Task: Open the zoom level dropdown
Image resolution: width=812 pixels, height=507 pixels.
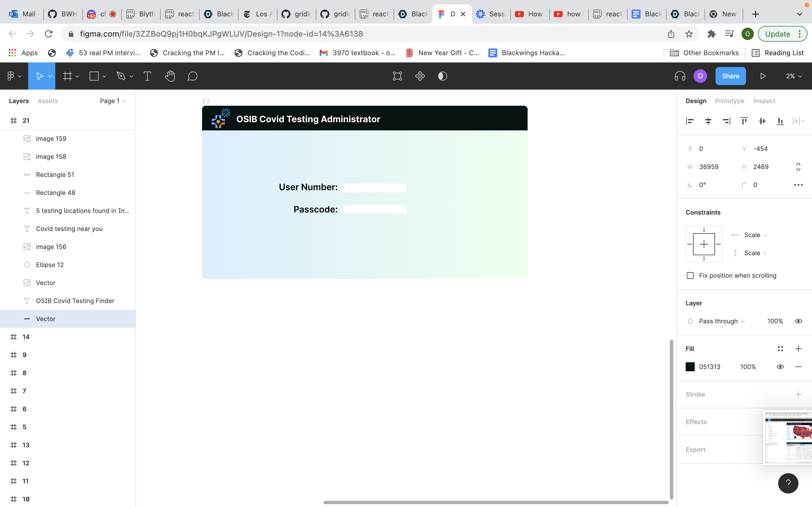Action: coord(794,76)
